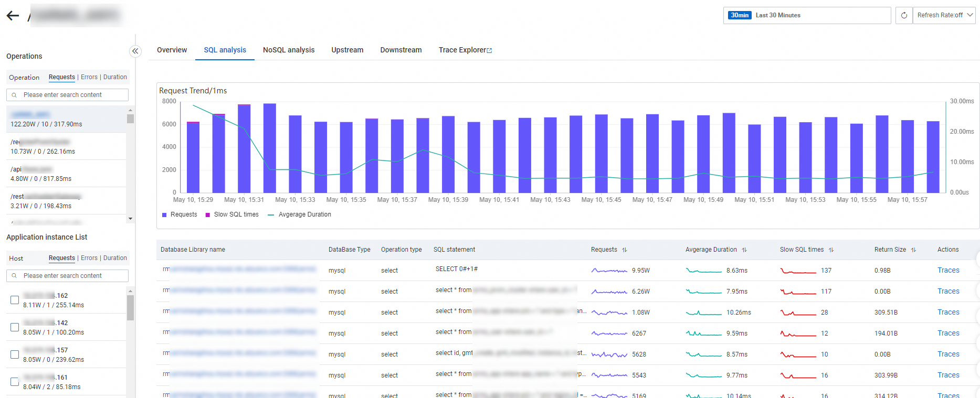This screenshot has width=980, height=398.
Task: Click the back arrow icon
Action: coord(13,16)
